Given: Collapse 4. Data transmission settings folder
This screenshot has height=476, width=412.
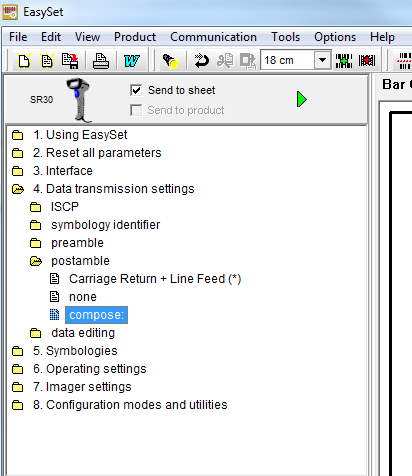Looking at the screenshot, I should (18, 189).
